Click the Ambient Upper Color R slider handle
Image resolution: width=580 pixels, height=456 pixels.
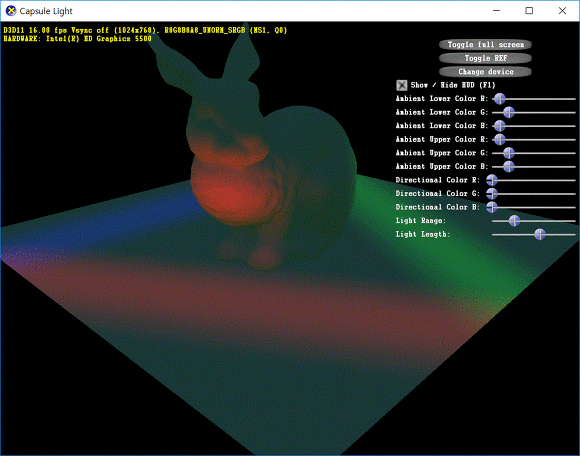(x=500, y=139)
